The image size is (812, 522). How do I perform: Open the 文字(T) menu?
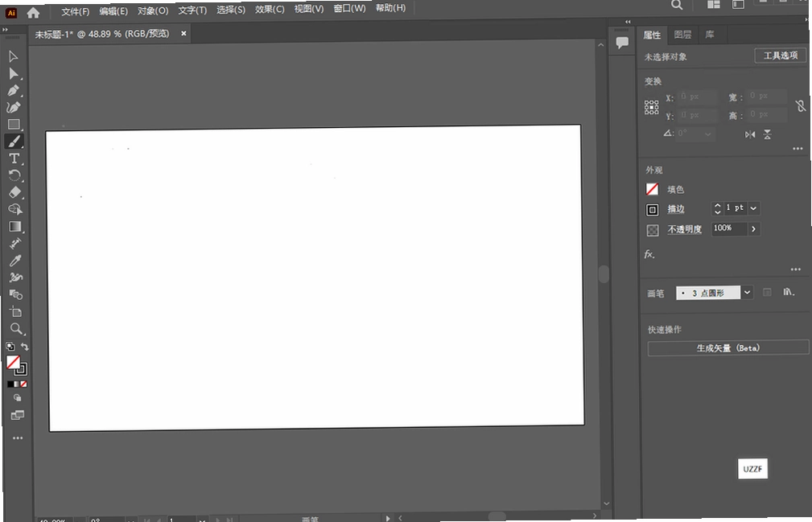click(x=192, y=10)
